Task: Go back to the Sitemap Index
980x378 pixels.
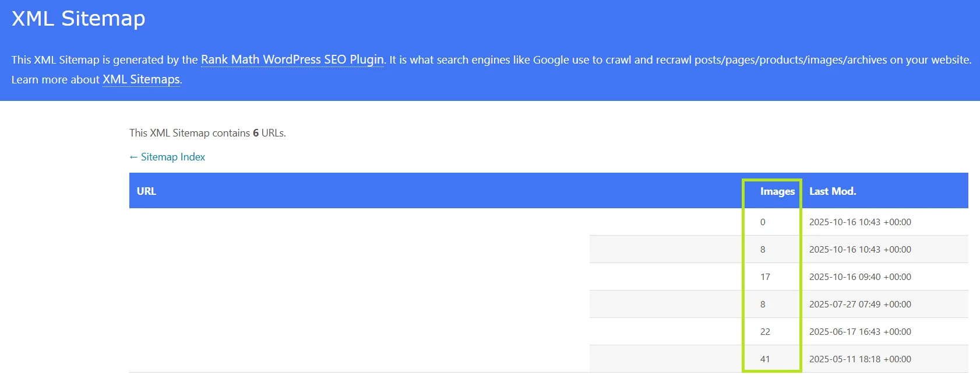Action: click(x=167, y=156)
